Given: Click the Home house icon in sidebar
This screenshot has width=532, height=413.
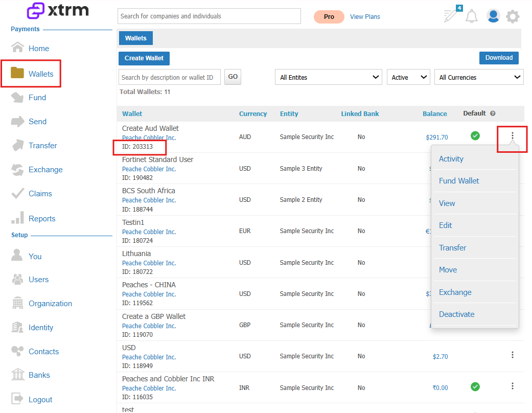Looking at the screenshot, I should (18, 48).
